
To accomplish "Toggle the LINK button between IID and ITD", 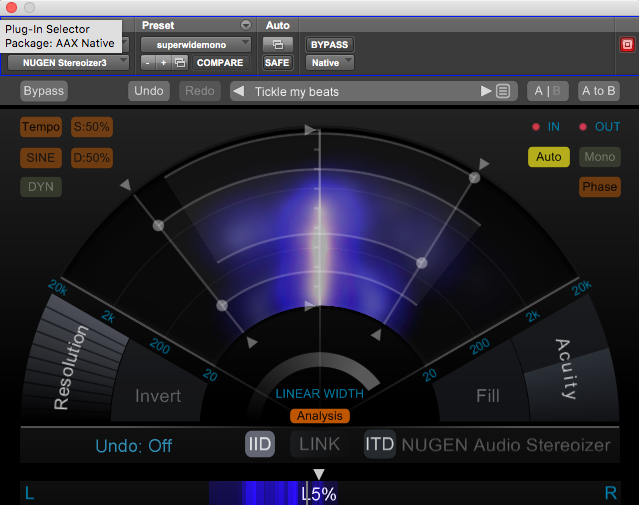I will [320, 444].
